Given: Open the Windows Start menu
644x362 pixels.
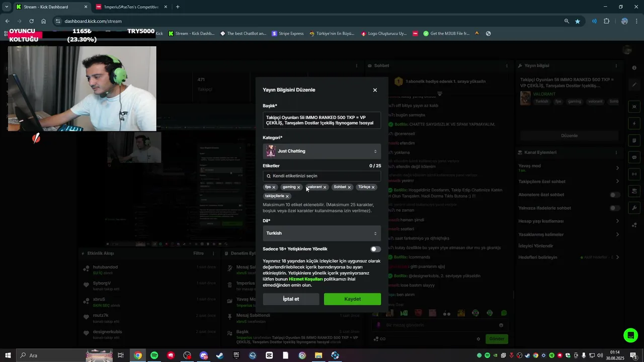Looking at the screenshot, I should [8, 355].
